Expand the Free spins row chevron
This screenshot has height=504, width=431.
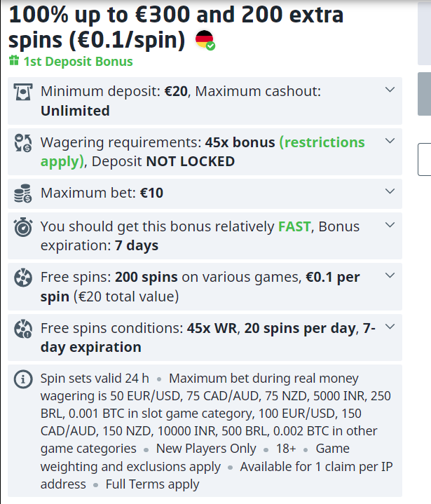tap(390, 275)
